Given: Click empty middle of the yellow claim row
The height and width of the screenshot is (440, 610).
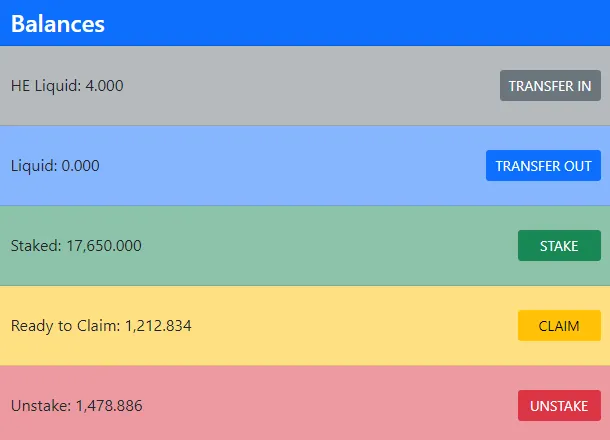Looking at the screenshot, I should tap(350, 326).
